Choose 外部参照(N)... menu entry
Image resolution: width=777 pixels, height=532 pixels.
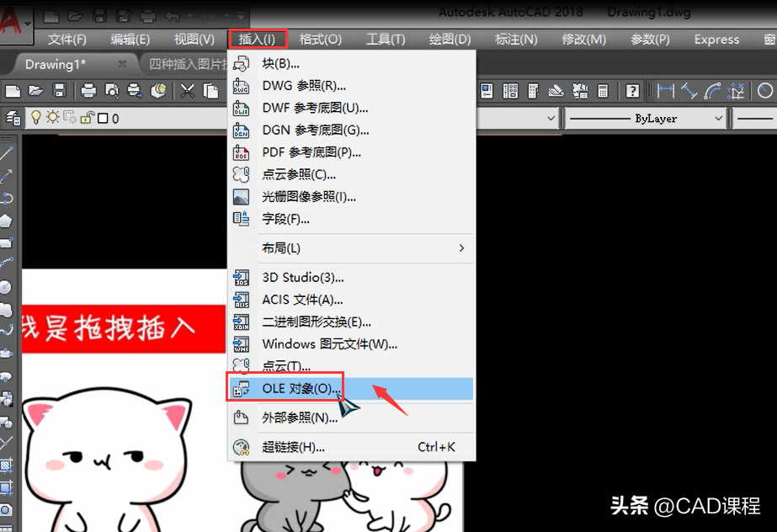click(352, 418)
